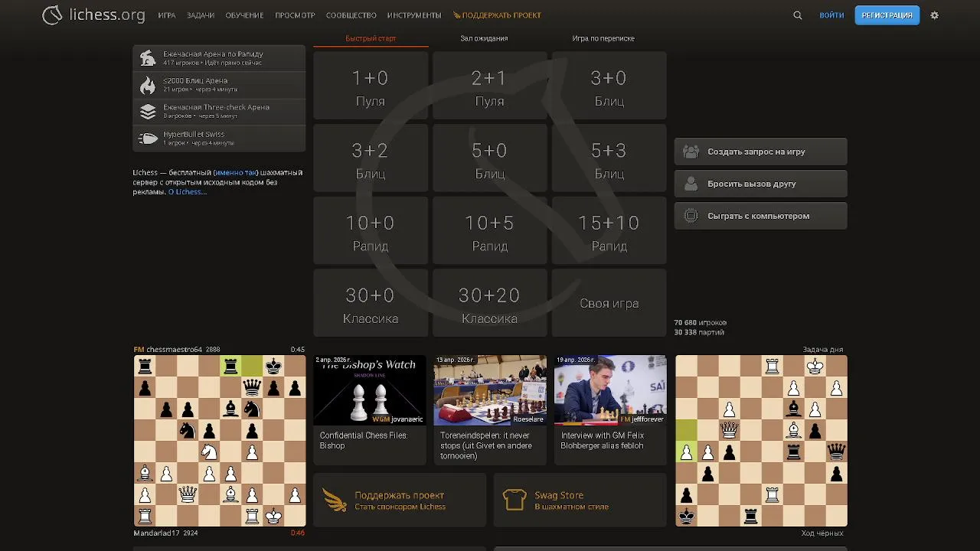Open the HyperBullet Swiss tournament
The width and height of the screenshot is (980, 551).
(219, 139)
